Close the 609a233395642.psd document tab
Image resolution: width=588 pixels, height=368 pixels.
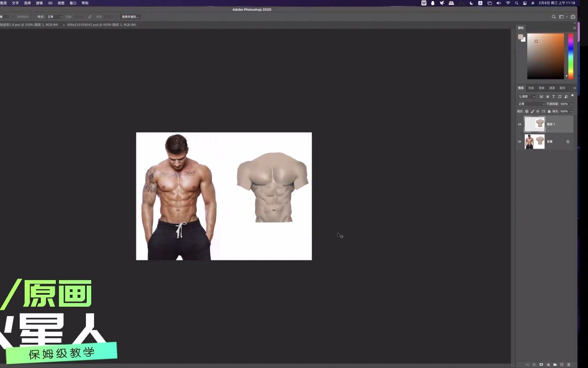pos(64,25)
